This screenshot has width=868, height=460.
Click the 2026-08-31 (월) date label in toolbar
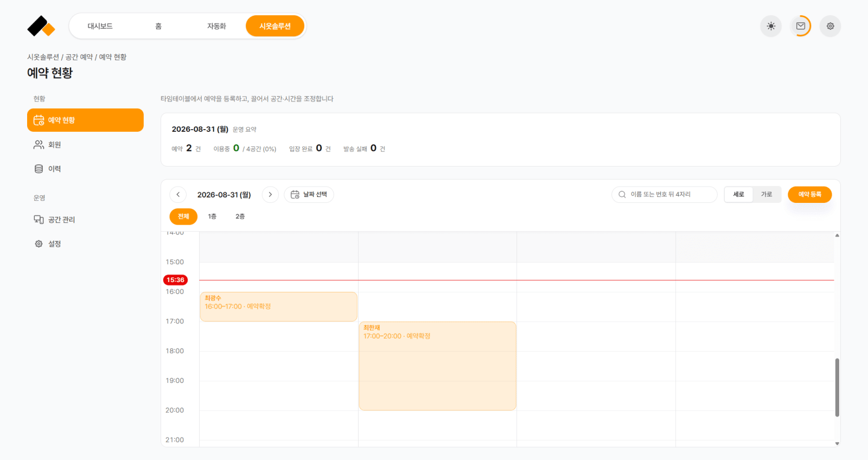[224, 195]
